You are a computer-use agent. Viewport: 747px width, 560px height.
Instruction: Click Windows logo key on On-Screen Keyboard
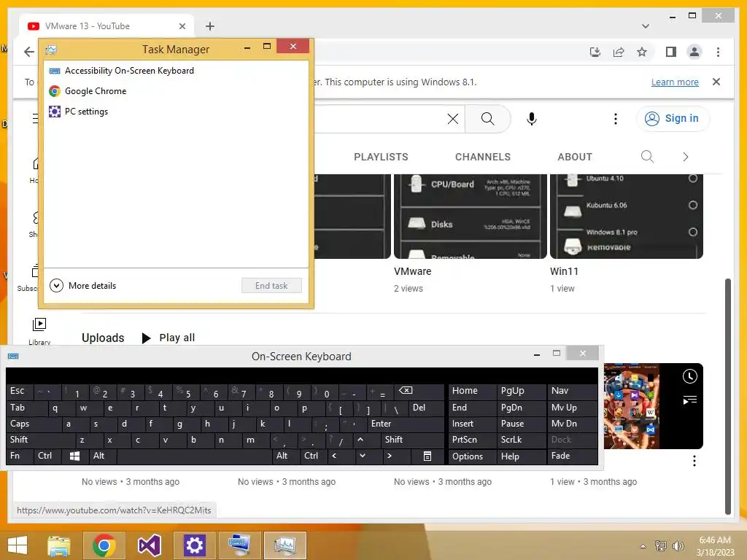tap(75, 456)
